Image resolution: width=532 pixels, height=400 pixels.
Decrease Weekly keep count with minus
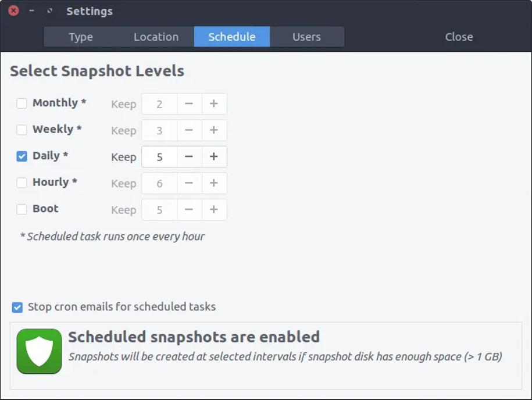(x=189, y=130)
